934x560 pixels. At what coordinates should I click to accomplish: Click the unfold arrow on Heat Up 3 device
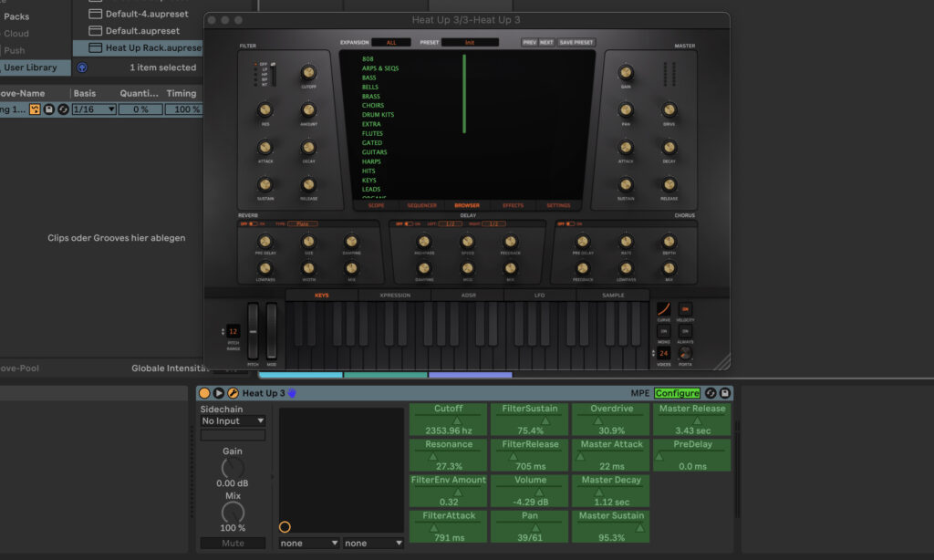point(219,393)
